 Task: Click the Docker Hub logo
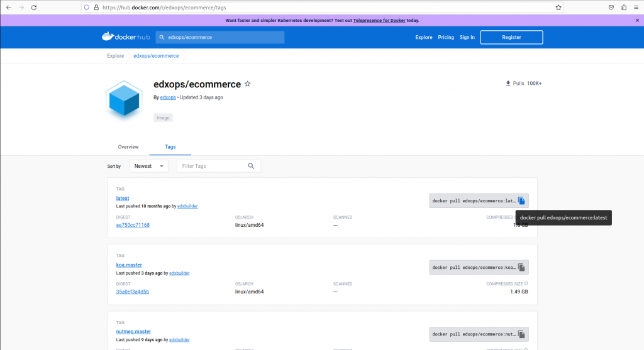pyautogui.click(x=126, y=37)
